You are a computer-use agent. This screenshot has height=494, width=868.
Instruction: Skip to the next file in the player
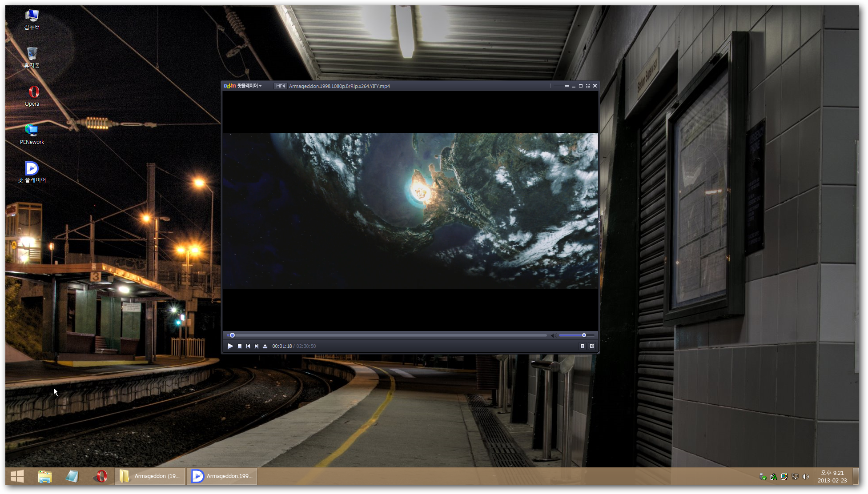click(257, 346)
